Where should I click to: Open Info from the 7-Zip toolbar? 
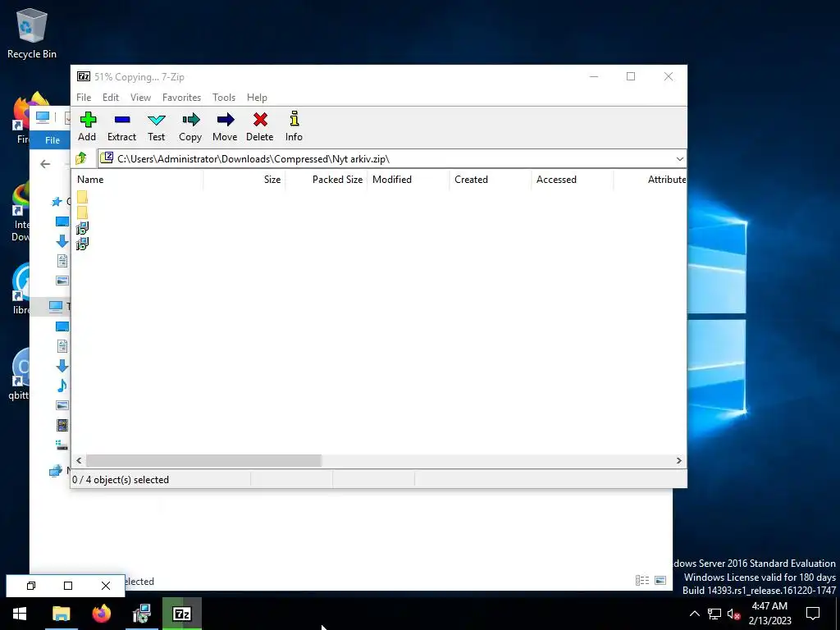click(294, 126)
